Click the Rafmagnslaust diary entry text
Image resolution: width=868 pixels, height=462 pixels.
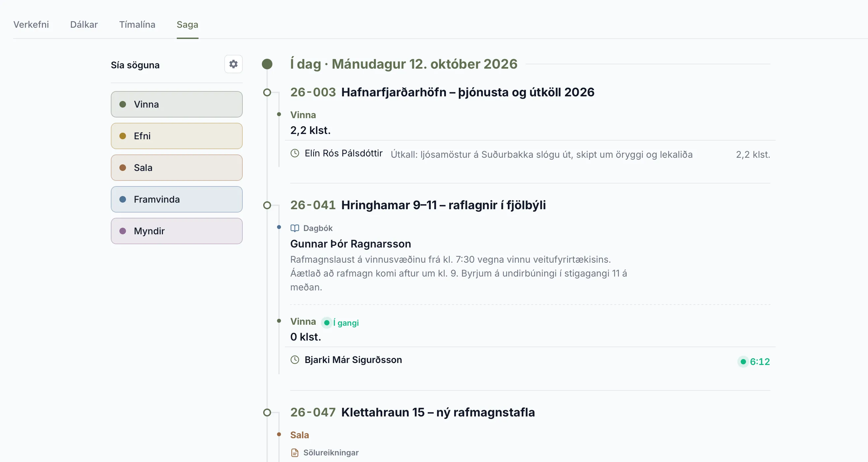tap(459, 273)
